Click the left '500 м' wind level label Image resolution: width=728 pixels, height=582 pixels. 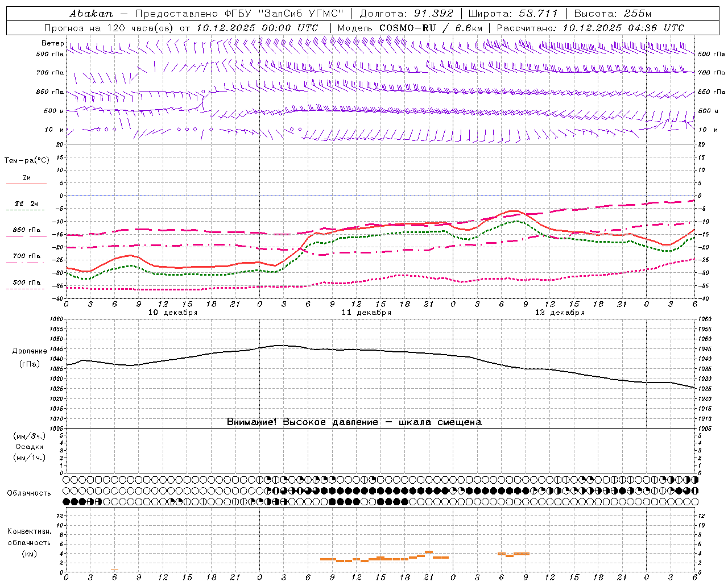pos(53,111)
